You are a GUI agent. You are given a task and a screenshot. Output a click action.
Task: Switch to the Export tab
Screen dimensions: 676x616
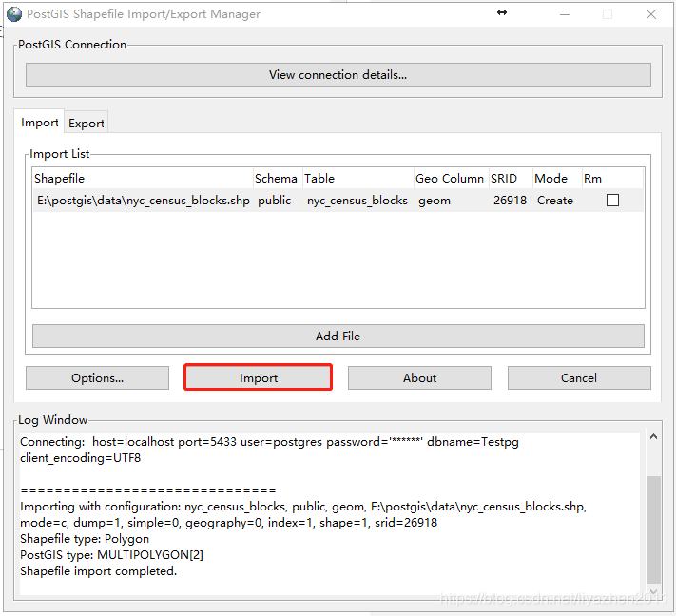point(87,124)
